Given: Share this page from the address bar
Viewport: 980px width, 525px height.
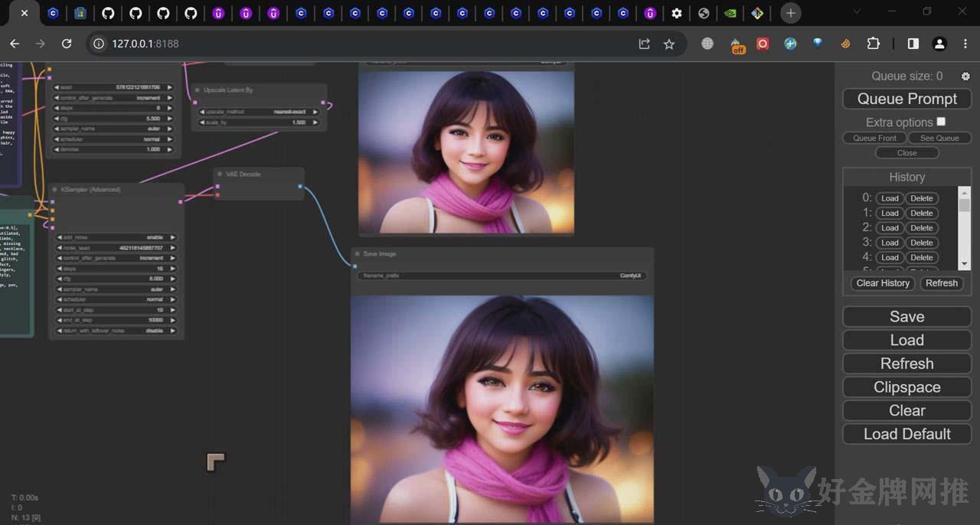Looking at the screenshot, I should tap(644, 44).
